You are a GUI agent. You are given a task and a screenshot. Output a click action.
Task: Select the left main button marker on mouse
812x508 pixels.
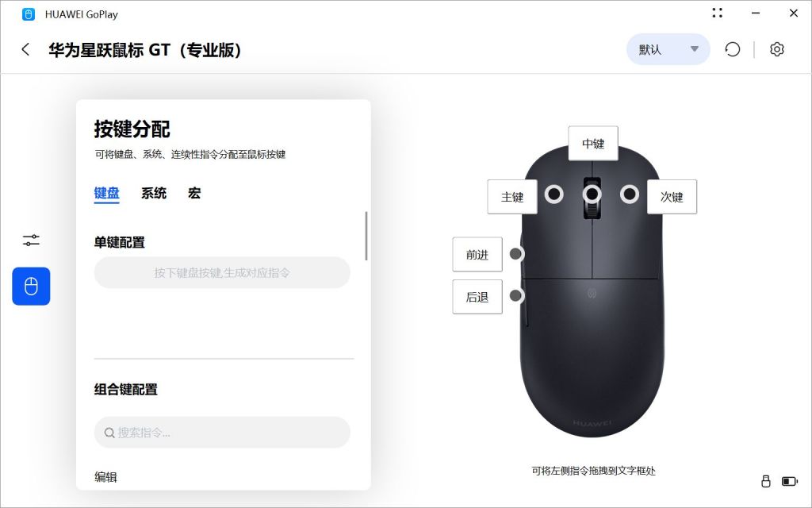pos(554,194)
